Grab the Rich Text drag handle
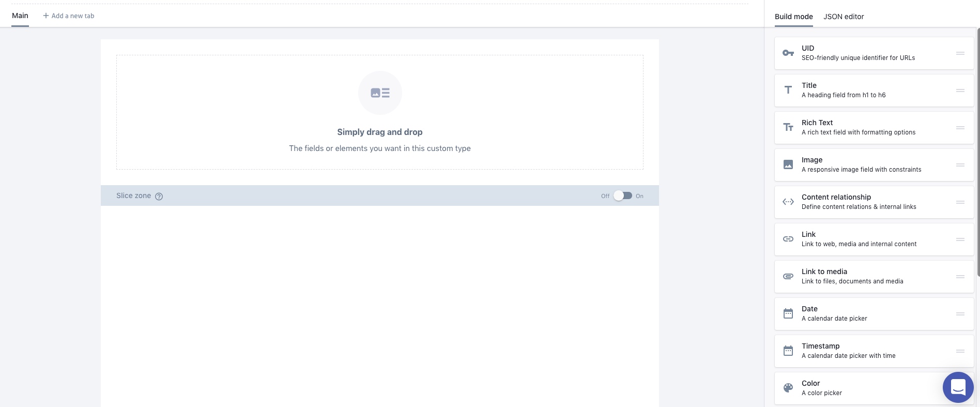 [960, 128]
